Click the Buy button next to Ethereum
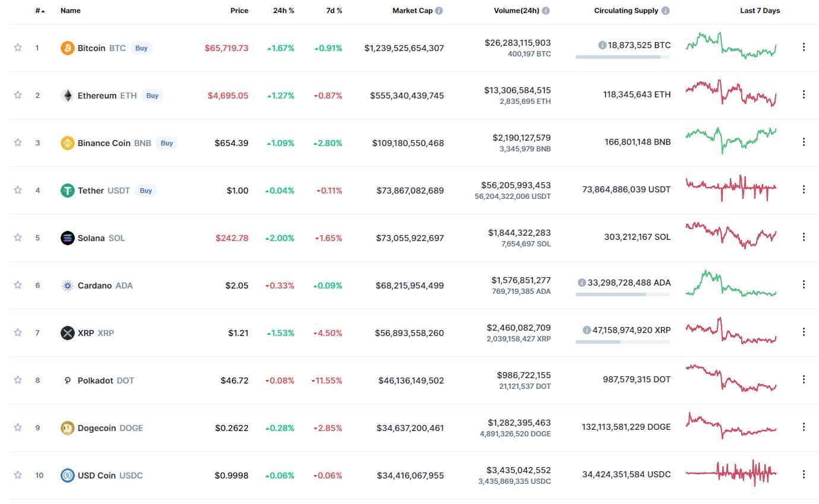The height and width of the screenshot is (504, 819). tap(153, 96)
